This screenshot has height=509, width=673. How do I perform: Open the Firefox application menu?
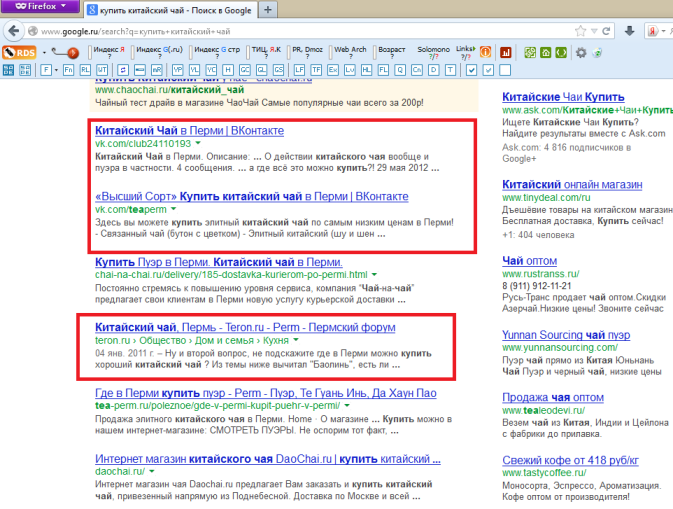point(40,6)
